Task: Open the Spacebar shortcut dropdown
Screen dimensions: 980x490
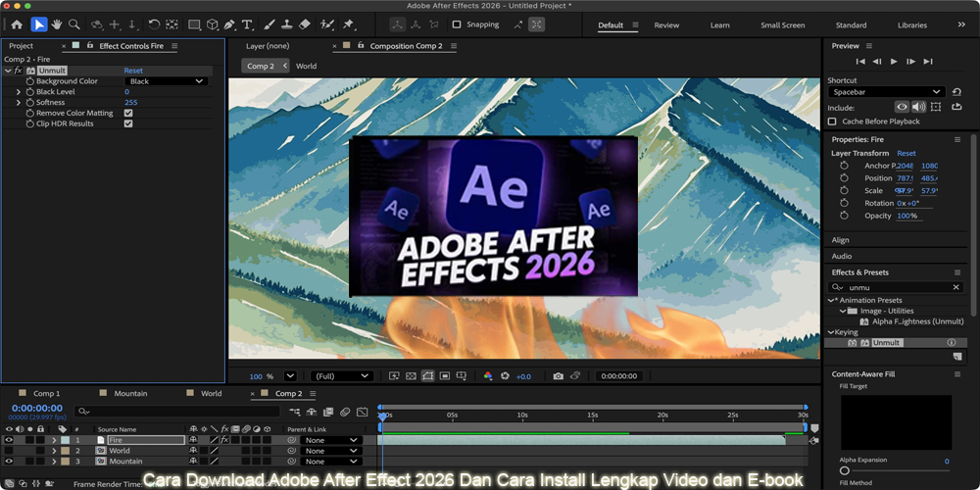Action: (x=886, y=92)
